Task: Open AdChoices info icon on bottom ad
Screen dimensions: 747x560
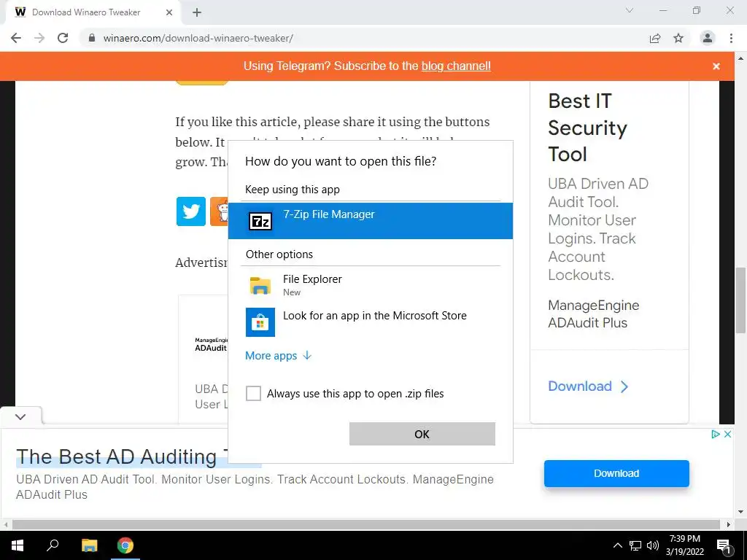Action: (x=715, y=434)
